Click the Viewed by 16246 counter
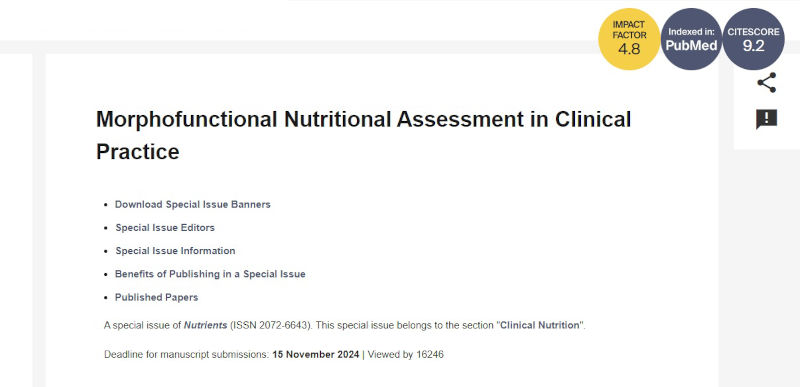 (406, 354)
